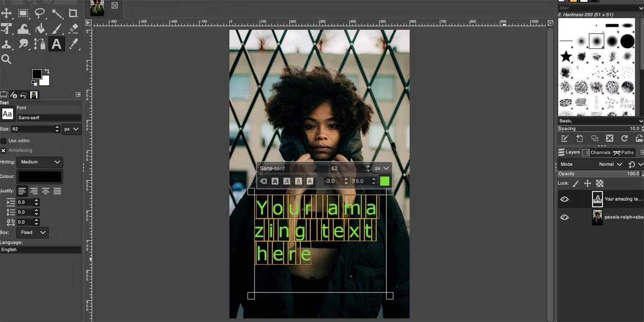
Task: Select the Move tool in the toolbox
Action: (6, 13)
